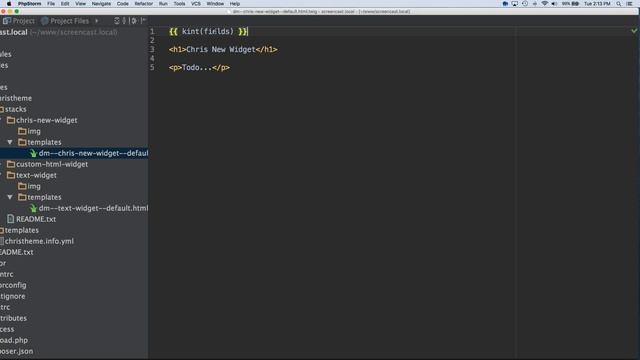
Task: Open the VCS menu
Action: (196, 4)
